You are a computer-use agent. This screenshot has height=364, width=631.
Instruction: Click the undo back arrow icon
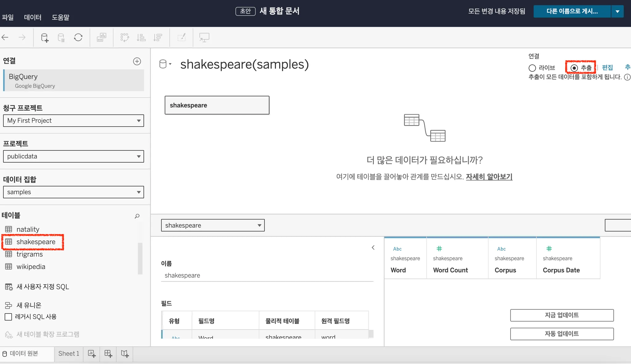5,38
